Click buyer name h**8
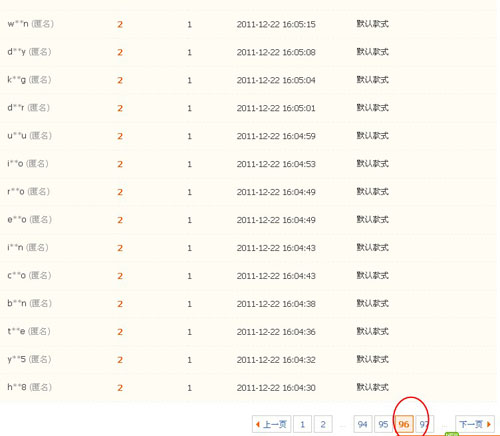Screen dimensions: 500x436 point(17,387)
